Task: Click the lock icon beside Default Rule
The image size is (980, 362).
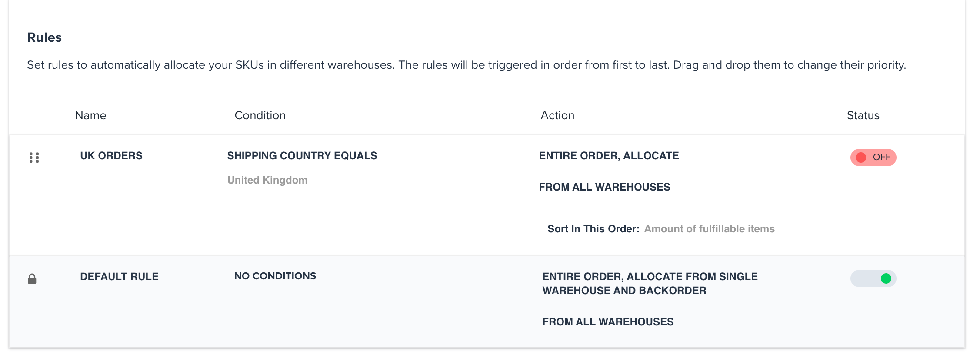Action: pos(32,278)
